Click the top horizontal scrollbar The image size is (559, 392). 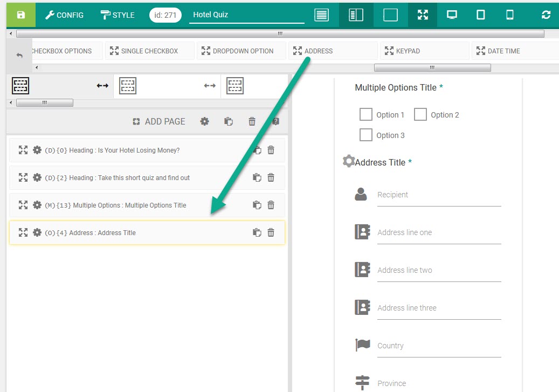pyautogui.click(x=280, y=33)
